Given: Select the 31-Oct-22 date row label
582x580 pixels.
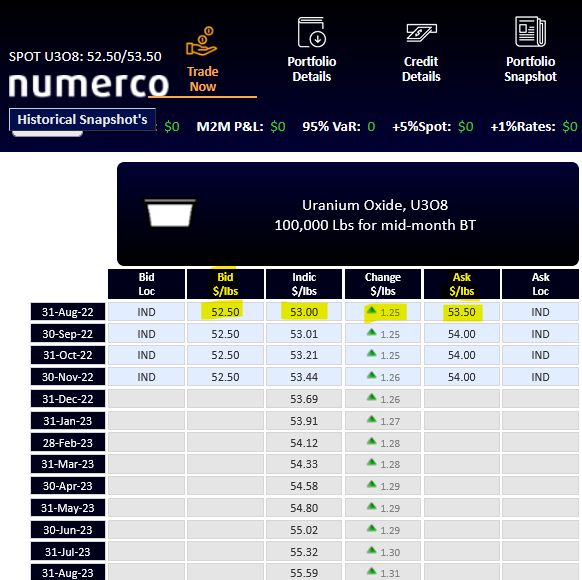Looking at the screenshot, I should click(x=68, y=355).
